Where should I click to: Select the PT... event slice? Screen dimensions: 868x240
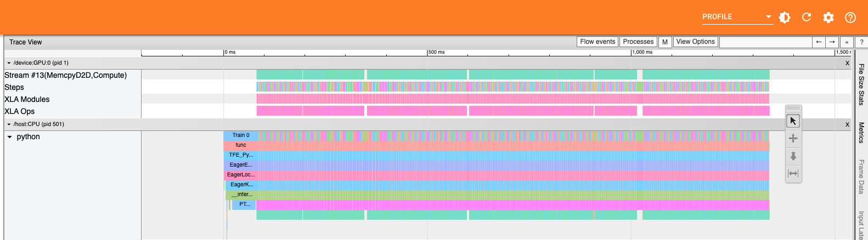[x=245, y=204]
